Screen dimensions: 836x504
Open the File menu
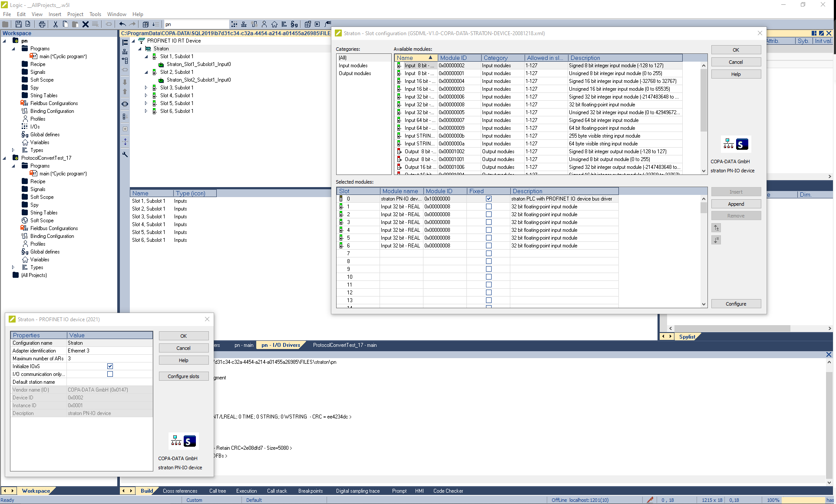tap(7, 14)
